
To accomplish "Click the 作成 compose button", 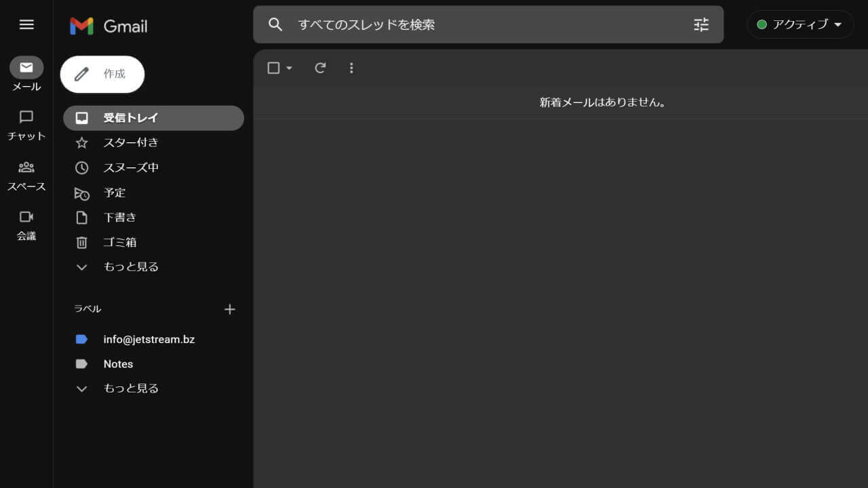I will pyautogui.click(x=102, y=74).
